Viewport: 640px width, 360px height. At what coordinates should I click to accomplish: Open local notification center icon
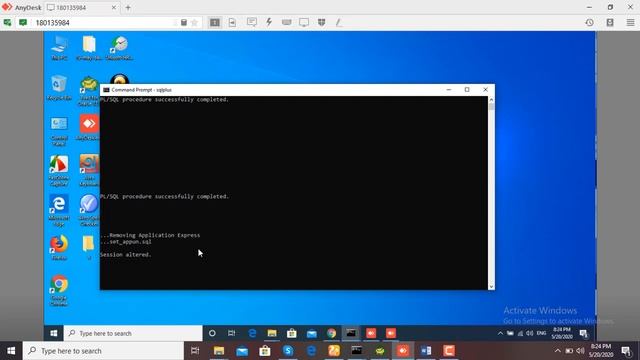pyautogui.click(x=626, y=351)
